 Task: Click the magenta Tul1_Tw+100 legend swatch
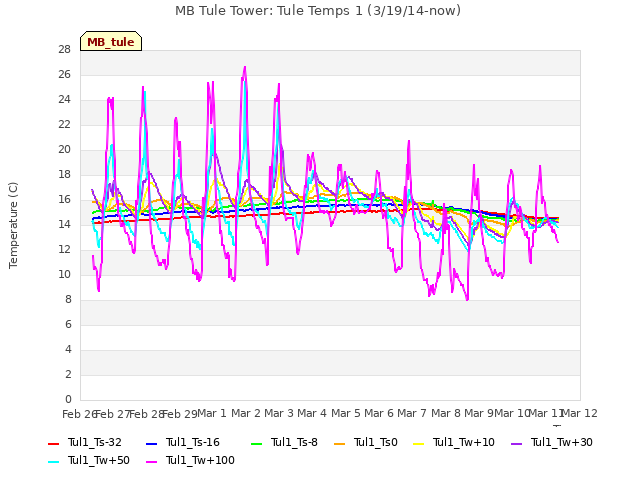(151, 461)
